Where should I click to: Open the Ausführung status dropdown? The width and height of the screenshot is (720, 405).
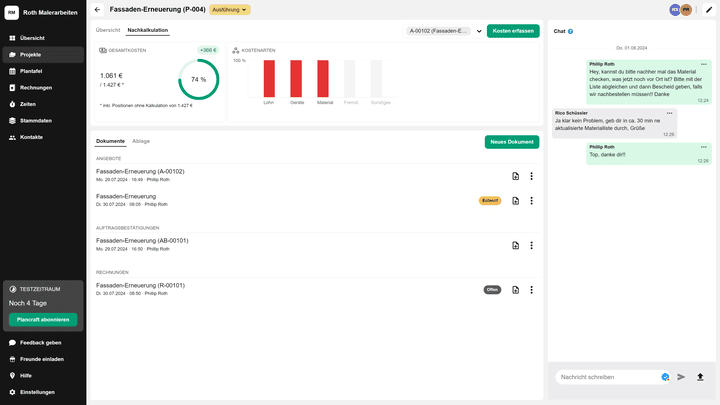tap(230, 9)
